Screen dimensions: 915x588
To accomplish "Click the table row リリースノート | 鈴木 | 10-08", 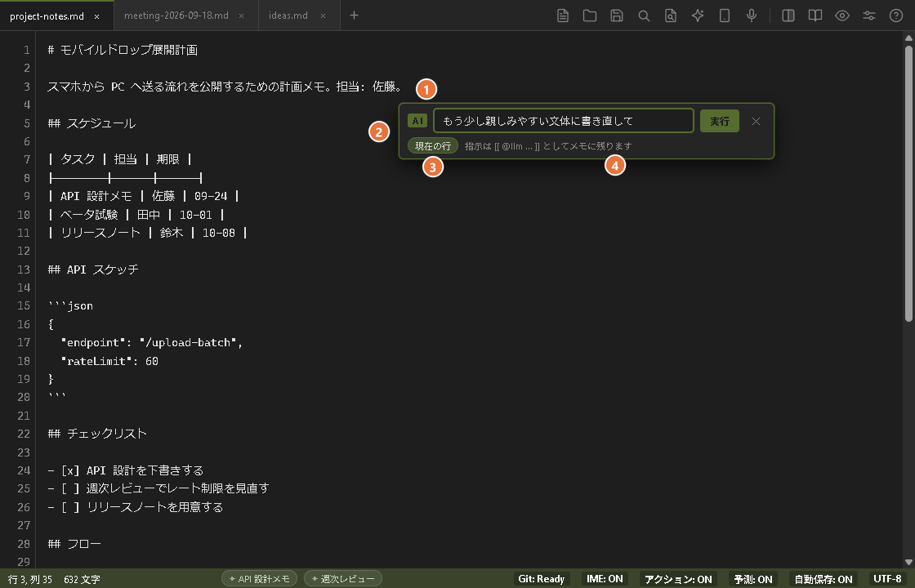I will (148, 233).
